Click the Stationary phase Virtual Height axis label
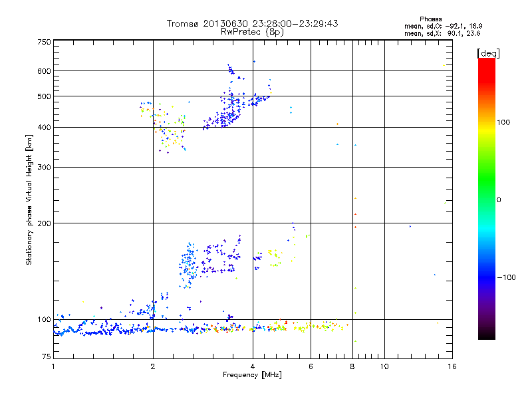Screen dimensions: 532x399 [x=29, y=199]
